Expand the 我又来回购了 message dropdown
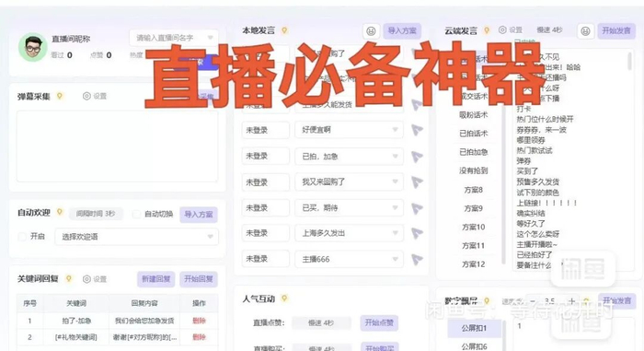Image resolution: width=644 pixels, height=351 pixels. tap(349, 181)
